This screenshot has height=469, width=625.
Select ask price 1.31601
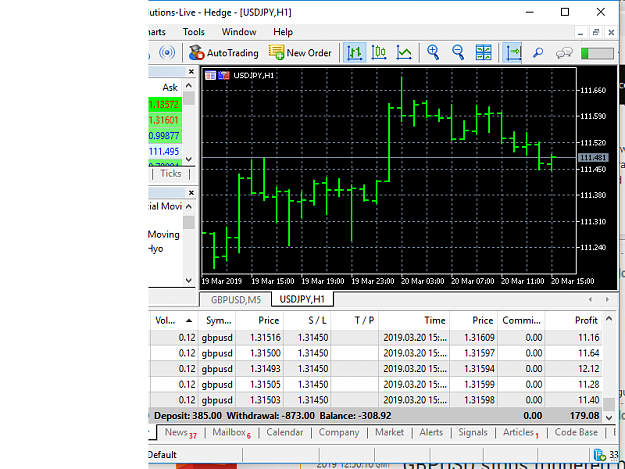tap(164, 120)
